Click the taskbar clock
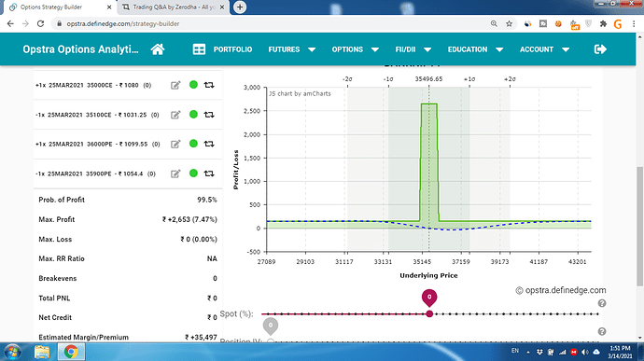644x361 pixels. 620,352
